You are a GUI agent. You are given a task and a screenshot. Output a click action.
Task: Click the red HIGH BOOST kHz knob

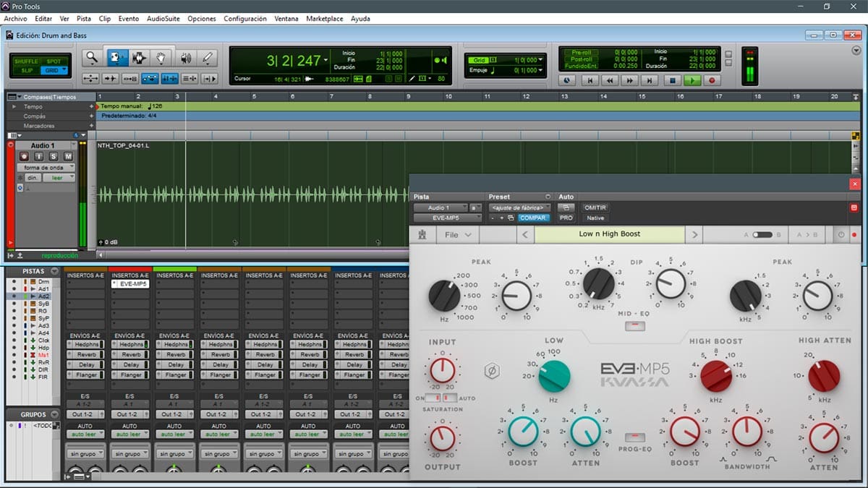click(716, 377)
